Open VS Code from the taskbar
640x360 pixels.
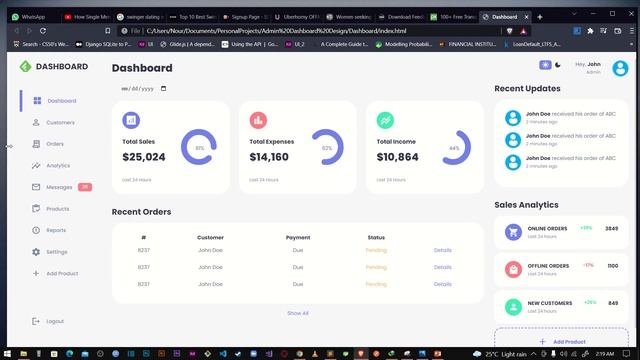point(223,353)
